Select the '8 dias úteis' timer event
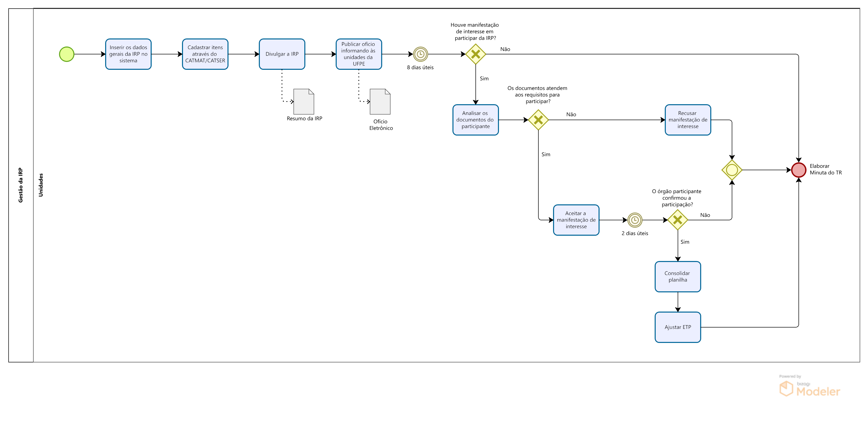Screen dimensions: 868x436 [420, 54]
